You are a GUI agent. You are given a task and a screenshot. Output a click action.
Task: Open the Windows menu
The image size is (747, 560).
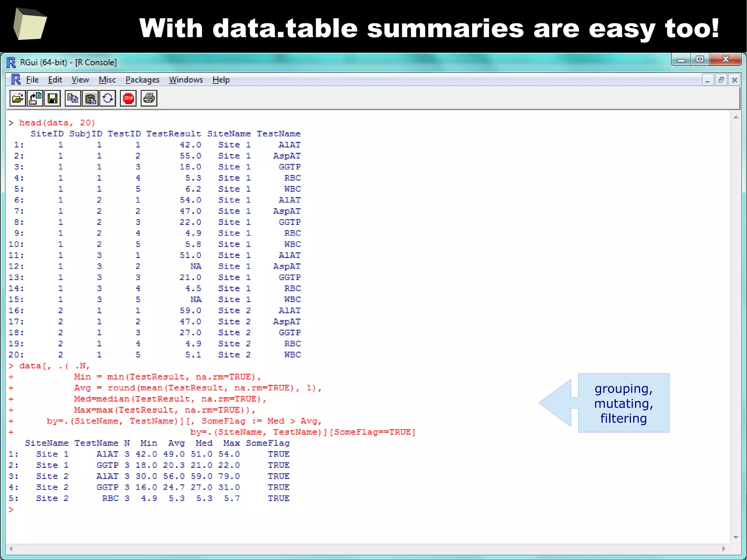pos(186,80)
